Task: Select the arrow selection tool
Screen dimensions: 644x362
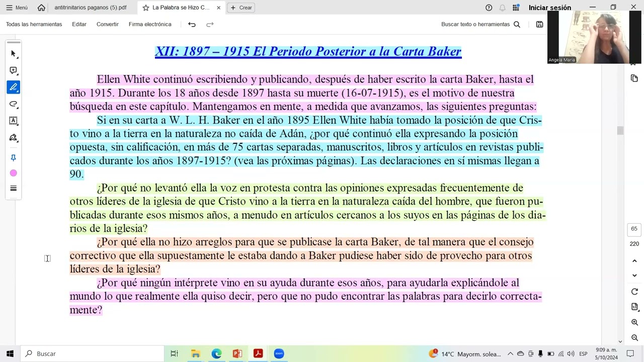Action: pos(14,53)
